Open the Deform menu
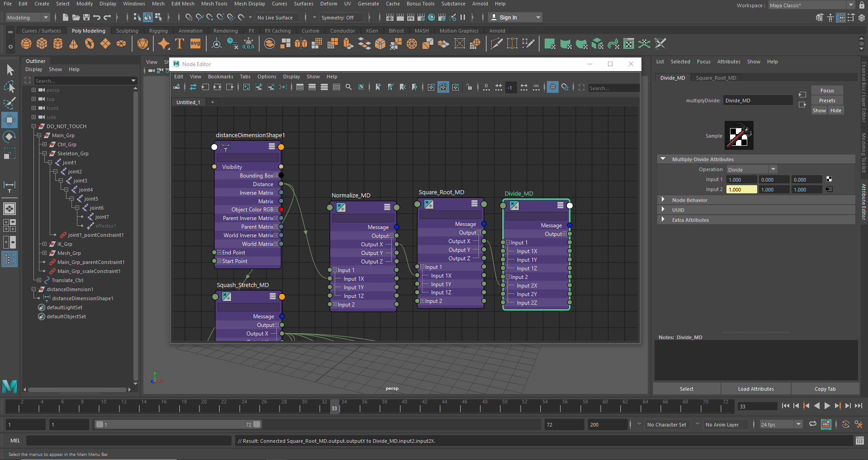The image size is (868, 460). 329,4
